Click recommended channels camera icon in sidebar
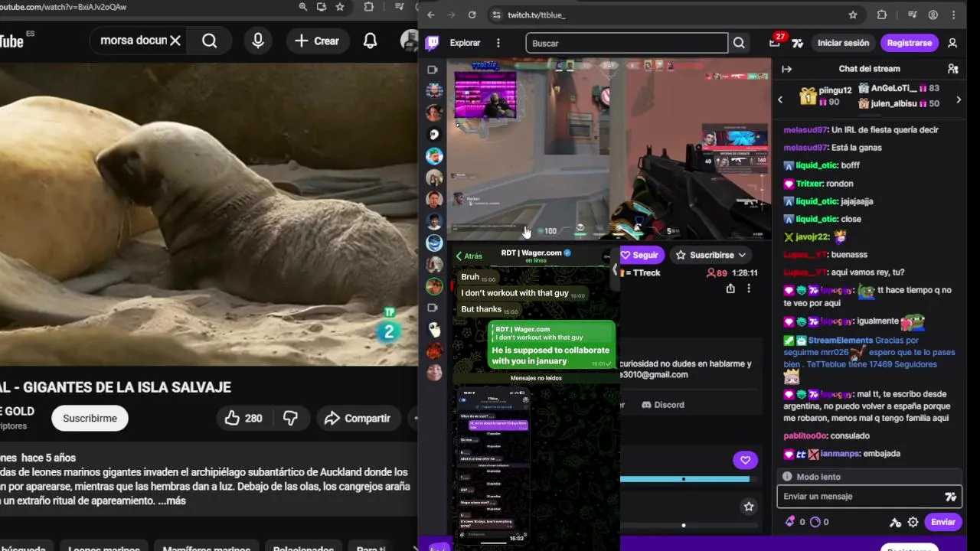The image size is (980, 551). [433, 308]
